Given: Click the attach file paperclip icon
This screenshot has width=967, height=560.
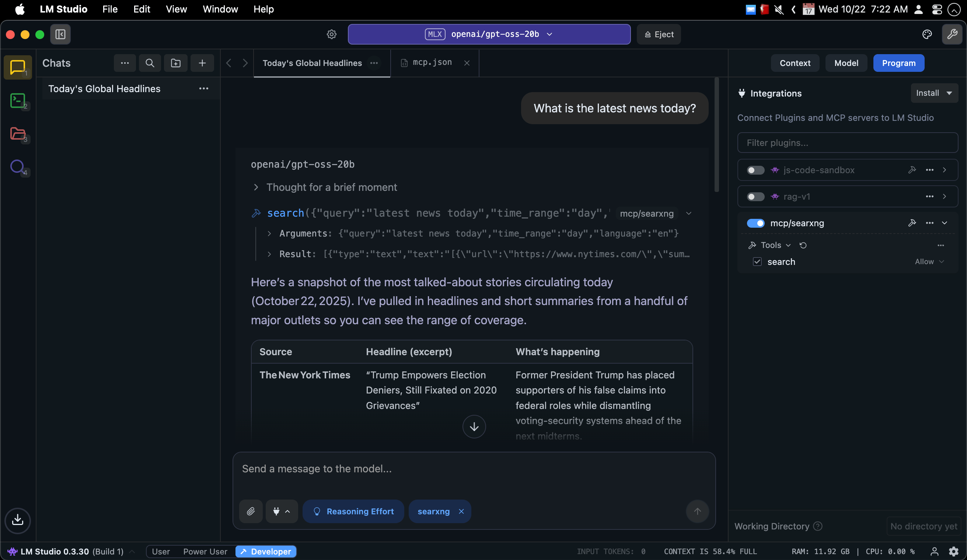Looking at the screenshot, I should coord(251,511).
